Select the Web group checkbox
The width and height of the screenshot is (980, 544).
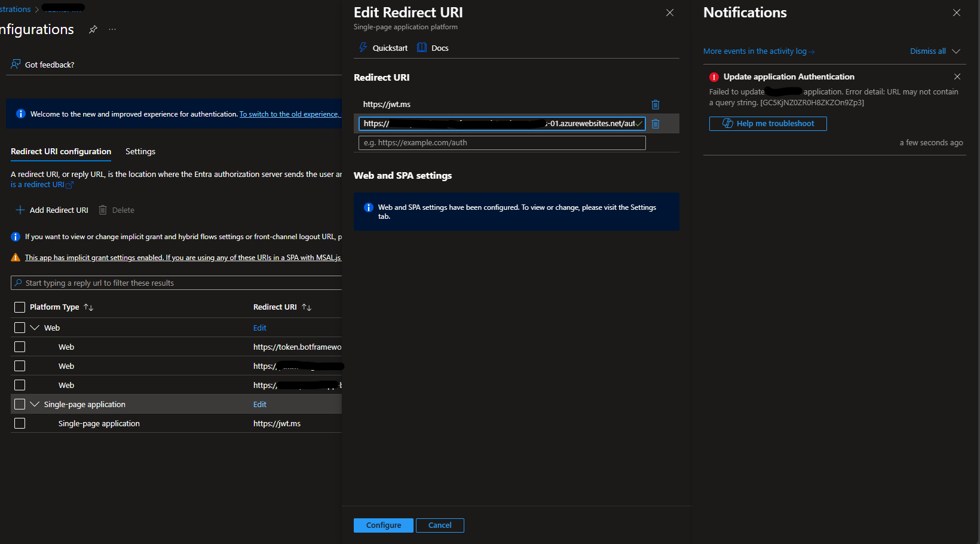20,328
